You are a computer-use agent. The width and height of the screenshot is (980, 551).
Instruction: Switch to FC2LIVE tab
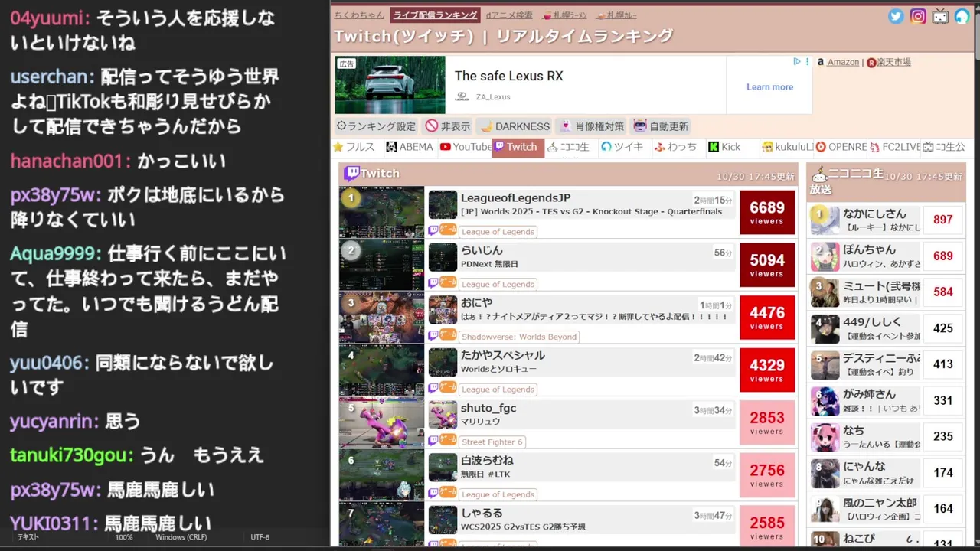[894, 147]
